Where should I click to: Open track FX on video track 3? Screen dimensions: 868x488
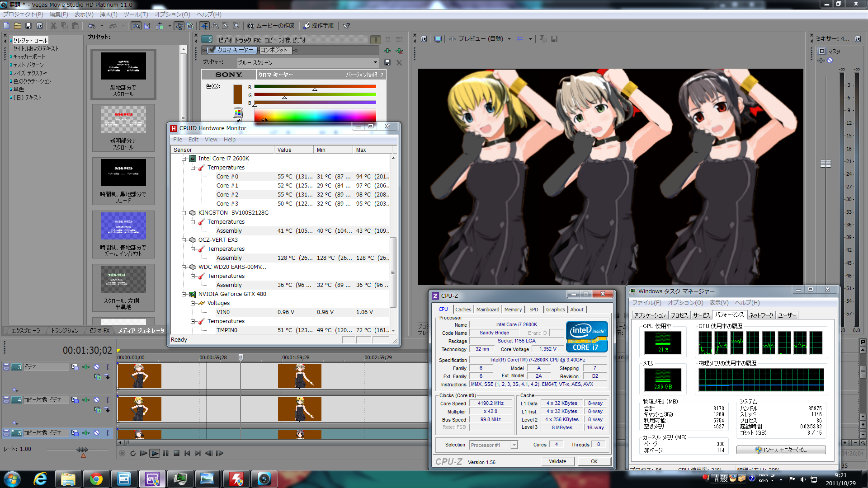click(85, 367)
